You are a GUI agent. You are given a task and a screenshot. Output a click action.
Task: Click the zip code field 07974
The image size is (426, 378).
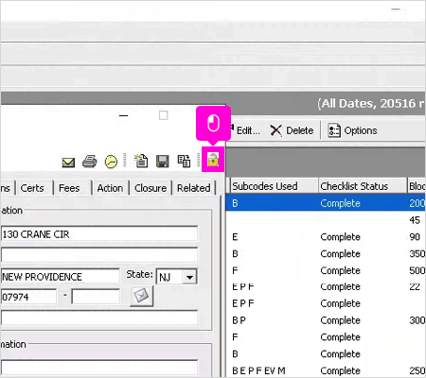[x=29, y=297]
